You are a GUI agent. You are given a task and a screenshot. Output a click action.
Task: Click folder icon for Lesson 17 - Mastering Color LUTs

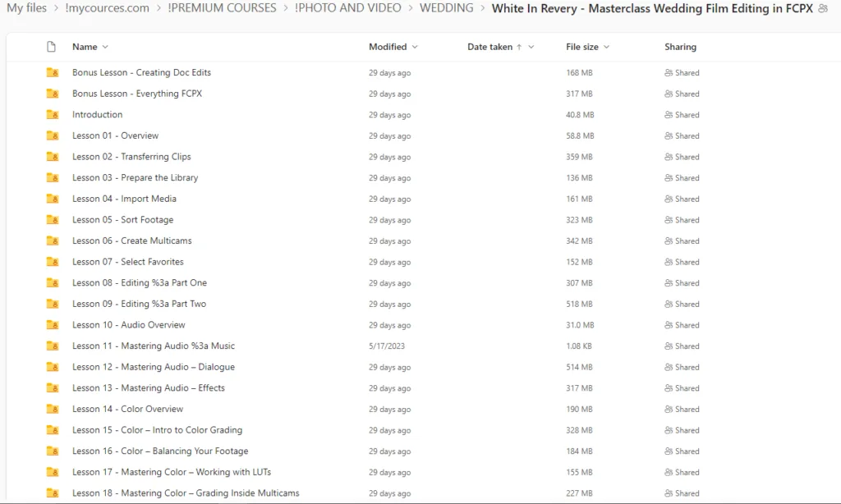53,472
